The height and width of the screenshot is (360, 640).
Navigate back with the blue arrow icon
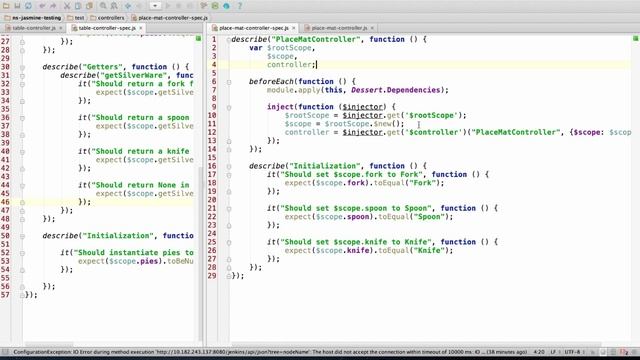[x=128, y=6]
